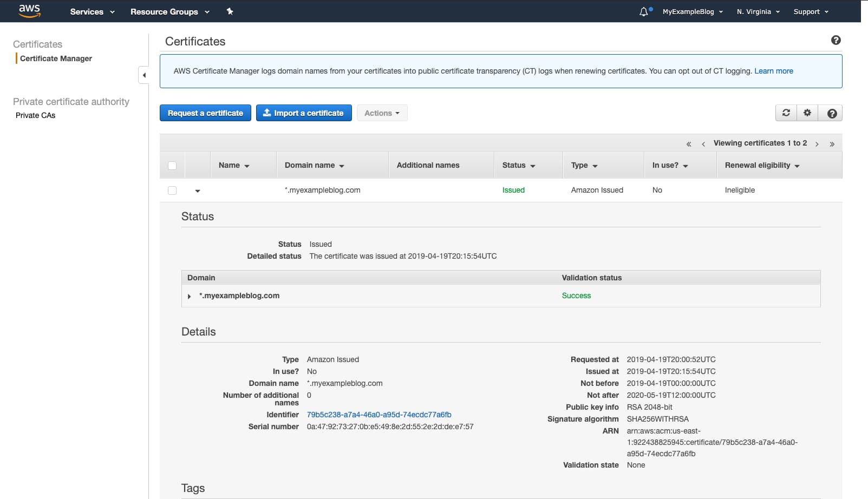Screen dimensions: 868x499
Task: Click the green Issued status cell
Action: click(x=513, y=190)
